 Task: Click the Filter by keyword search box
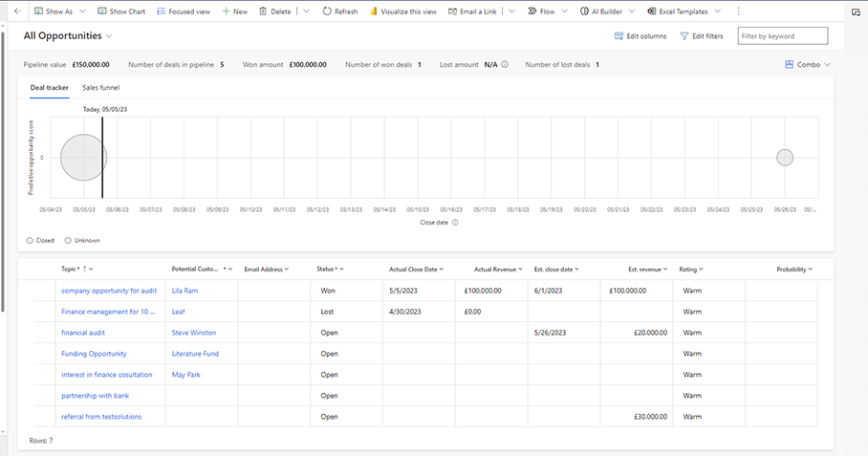pyautogui.click(x=782, y=36)
